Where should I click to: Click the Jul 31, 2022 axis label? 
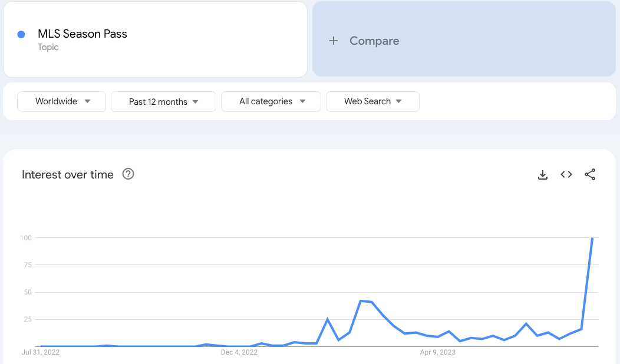(x=41, y=352)
